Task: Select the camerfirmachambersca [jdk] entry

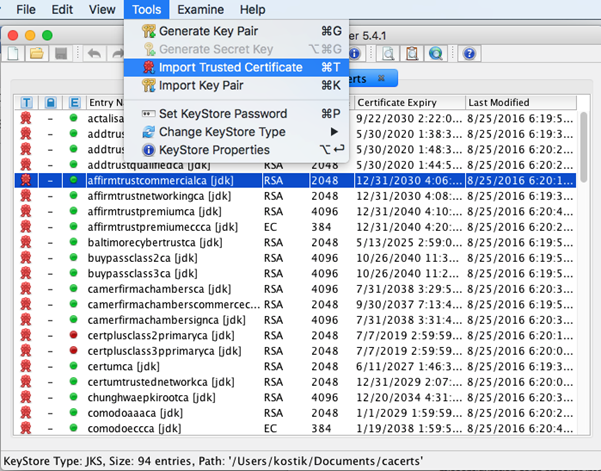Action: tap(295, 289)
